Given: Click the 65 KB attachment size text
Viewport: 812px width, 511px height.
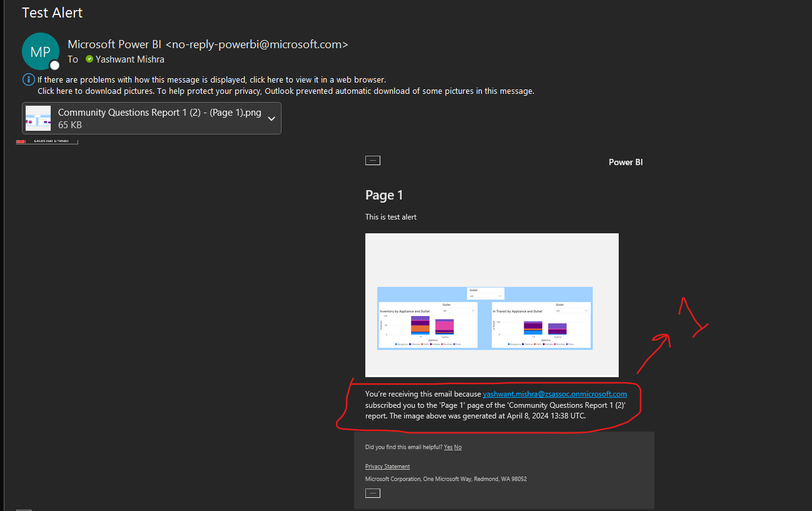Looking at the screenshot, I should pyautogui.click(x=70, y=125).
